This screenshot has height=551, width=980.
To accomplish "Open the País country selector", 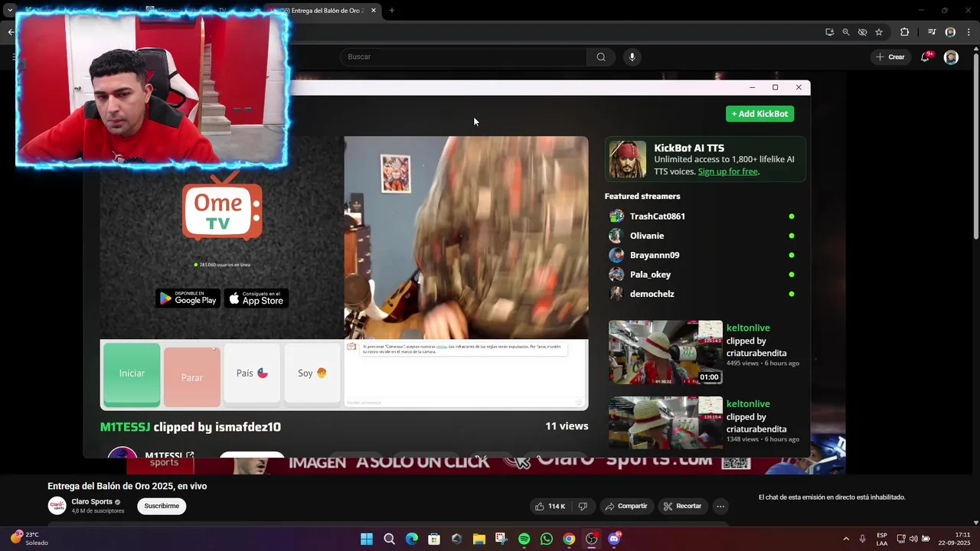I will (x=252, y=373).
